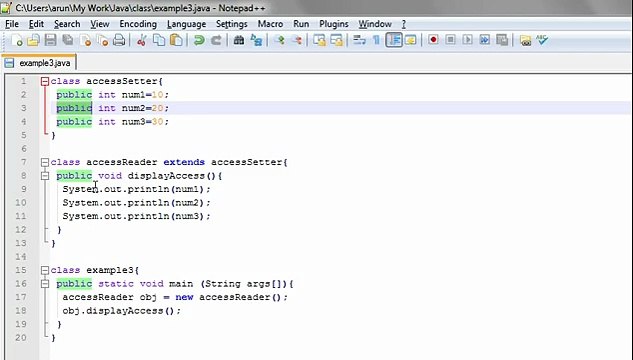Click line number 6 in the margin

click(23, 149)
